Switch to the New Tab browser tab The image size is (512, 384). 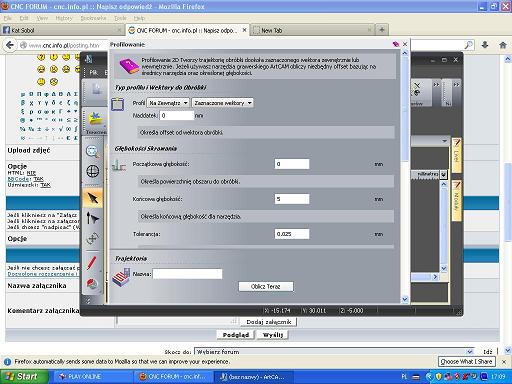pos(312,30)
